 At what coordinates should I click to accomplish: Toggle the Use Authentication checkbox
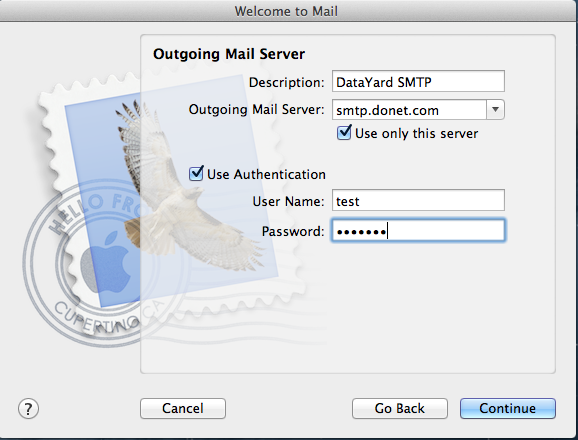point(196,174)
